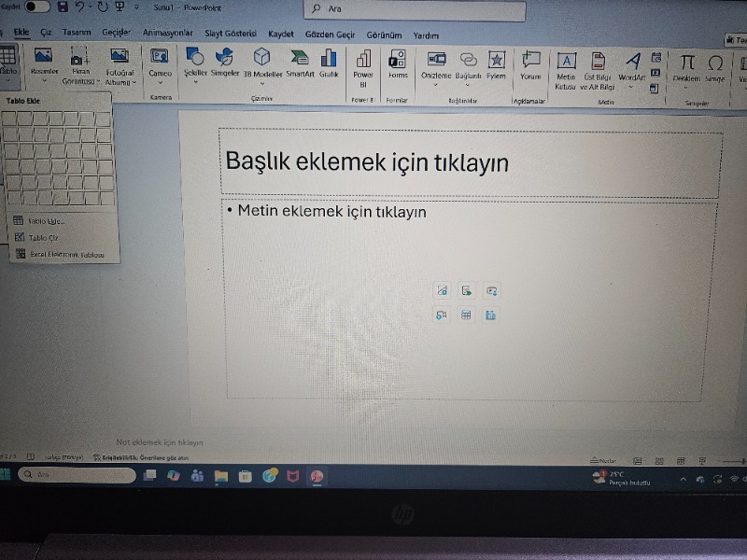
Task: Click the Not eklemek için tıklayın notes area
Action: [160, 442]
